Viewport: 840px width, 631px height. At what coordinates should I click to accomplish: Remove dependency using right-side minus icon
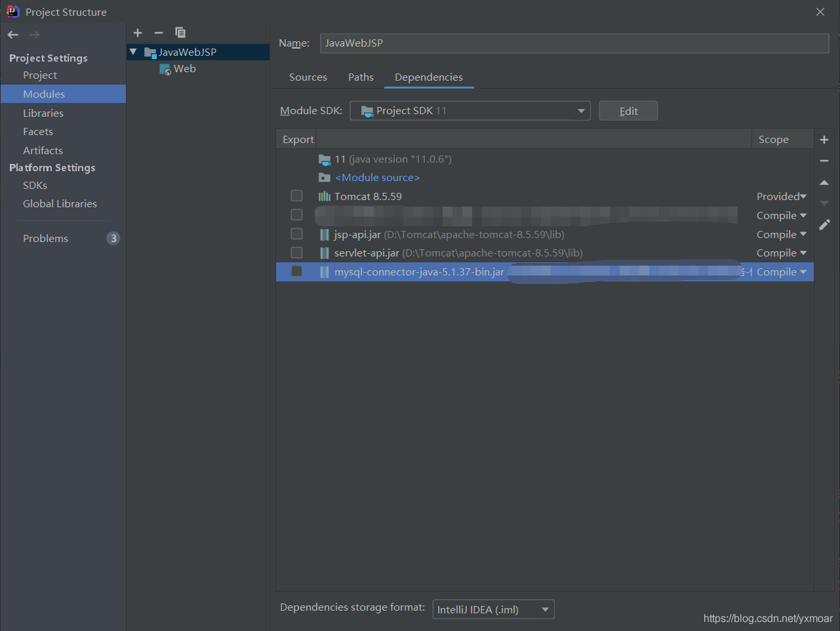[x=824, y=161]
